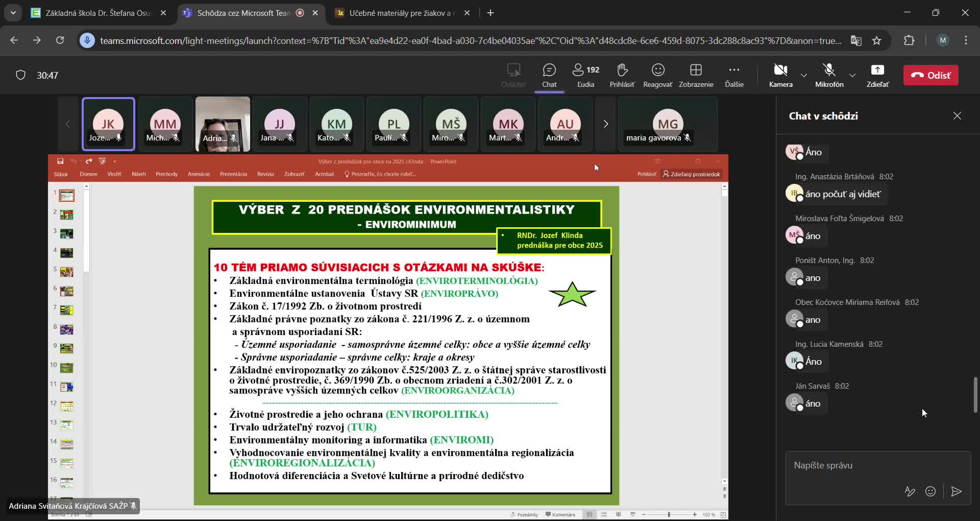Expand the camera options chevron
Viewport: 980px width, 521px height.
803,75
